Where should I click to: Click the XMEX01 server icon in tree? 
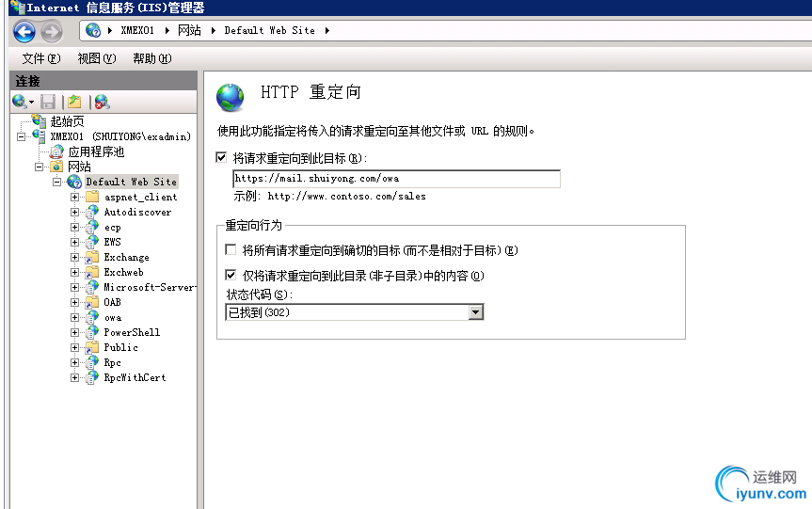coord(40,136)
